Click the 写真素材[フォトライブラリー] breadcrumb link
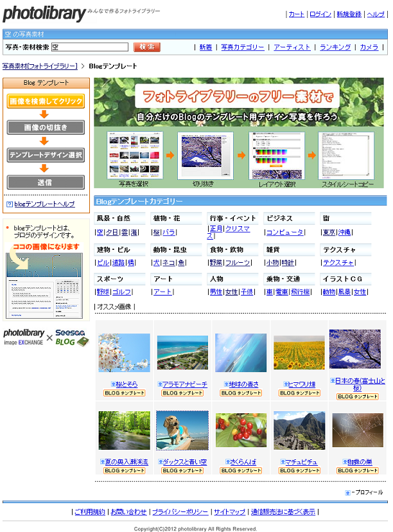 pos(40,66)
